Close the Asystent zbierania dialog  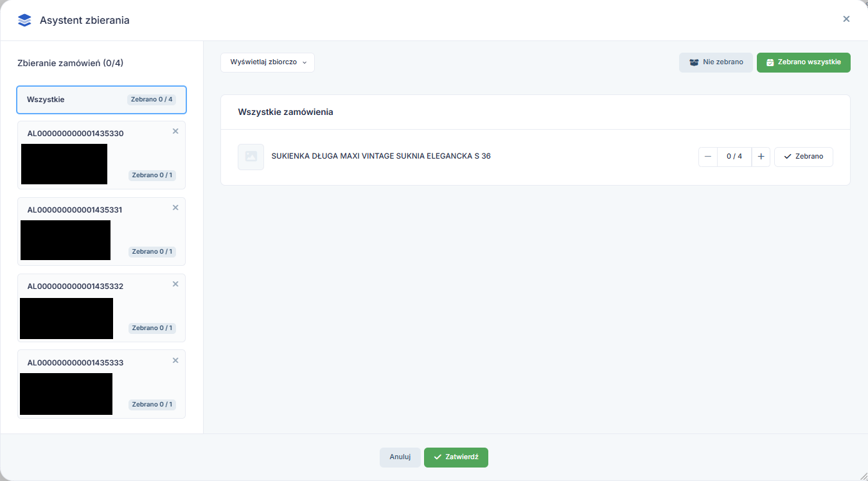(x=846, y=19)
